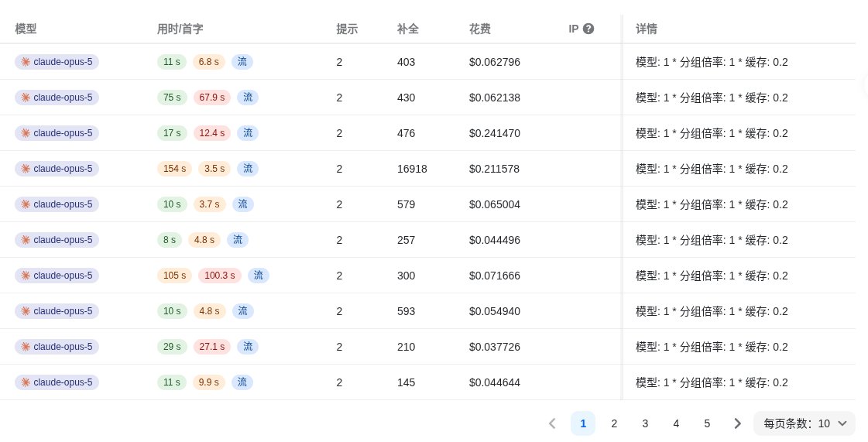
Task: Click the claude-opus-5 tag in the $0.241470 row
Action: (57, 133)
